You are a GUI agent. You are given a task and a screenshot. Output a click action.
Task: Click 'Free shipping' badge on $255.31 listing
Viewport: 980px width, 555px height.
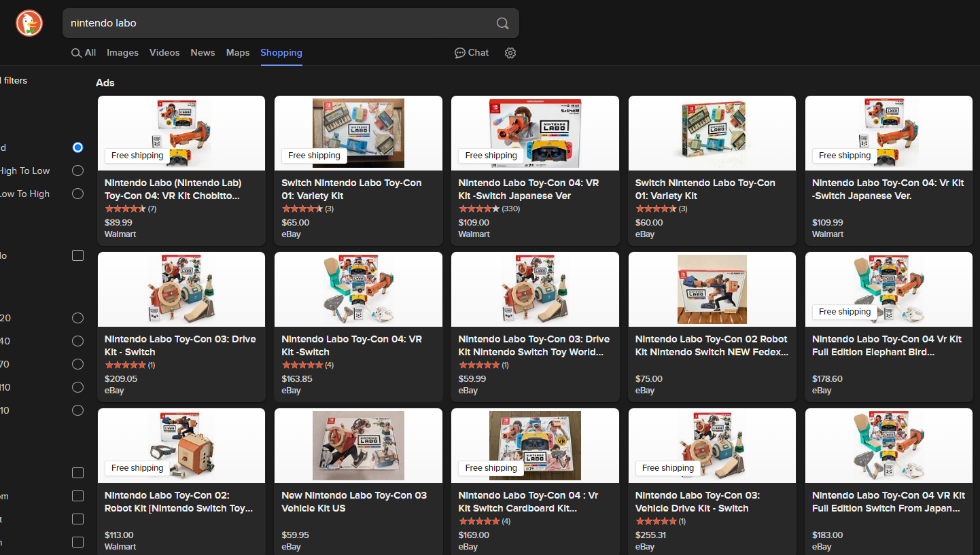point(668,468)
